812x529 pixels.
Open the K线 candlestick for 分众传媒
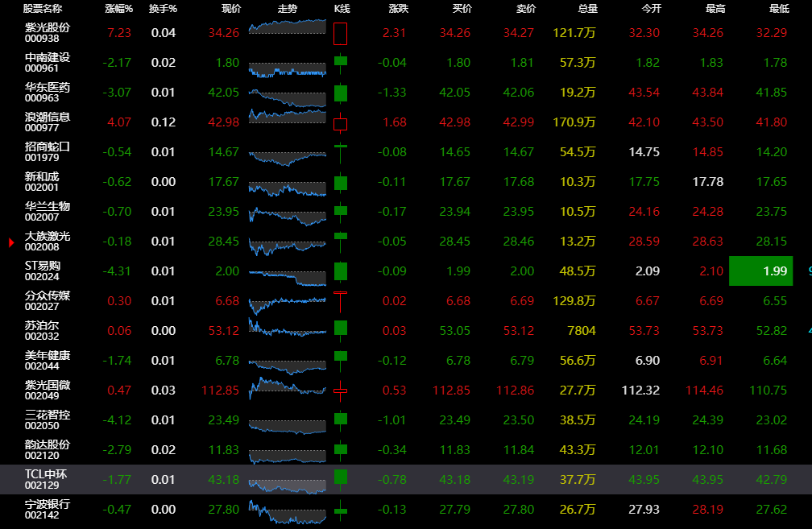pos(340,301)
